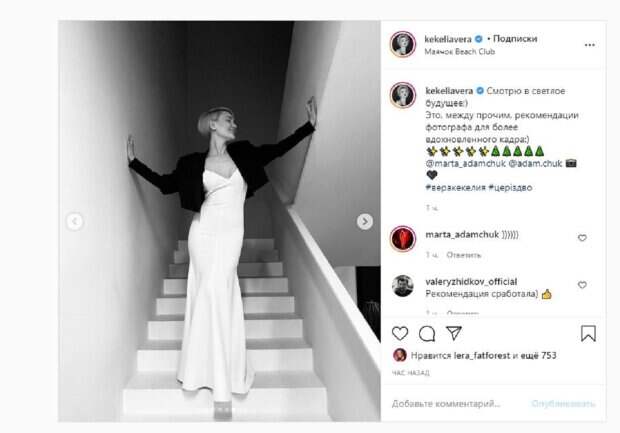
Task: Open kekeliavera profile picture in header
Action: [403, 44]
